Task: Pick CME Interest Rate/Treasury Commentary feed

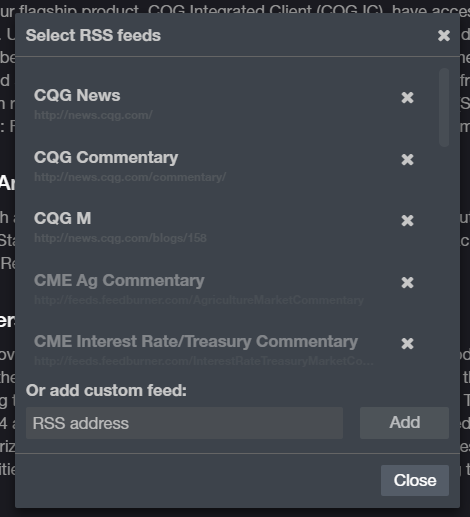Action: point(196,342)
